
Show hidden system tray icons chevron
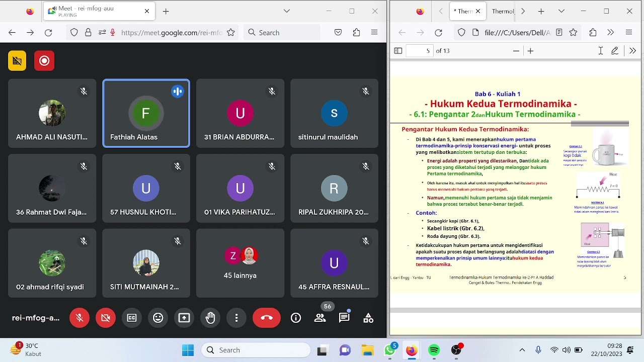point(522,350)
